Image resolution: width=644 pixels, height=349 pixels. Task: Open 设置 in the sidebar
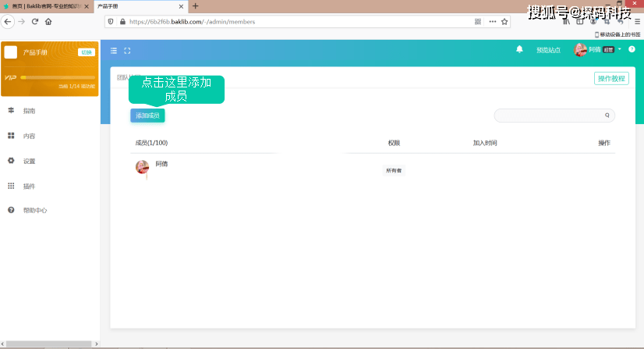click(29, 161)
